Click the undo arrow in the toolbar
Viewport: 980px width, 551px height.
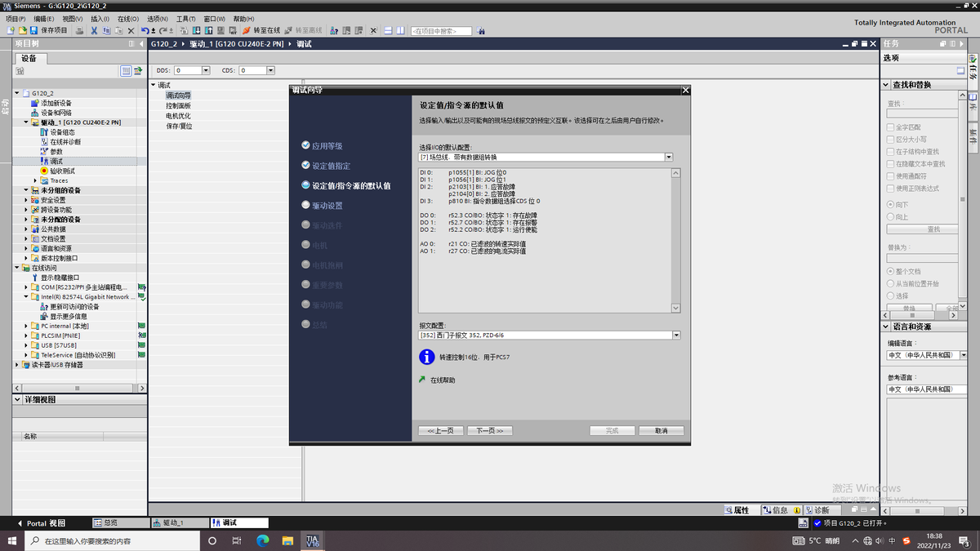pos(145,30)
